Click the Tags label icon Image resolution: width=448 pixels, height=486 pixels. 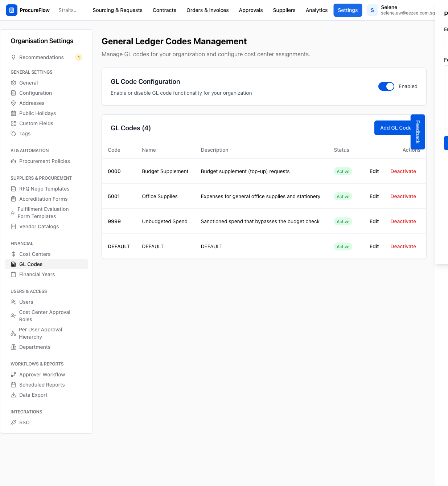point(13,134)
